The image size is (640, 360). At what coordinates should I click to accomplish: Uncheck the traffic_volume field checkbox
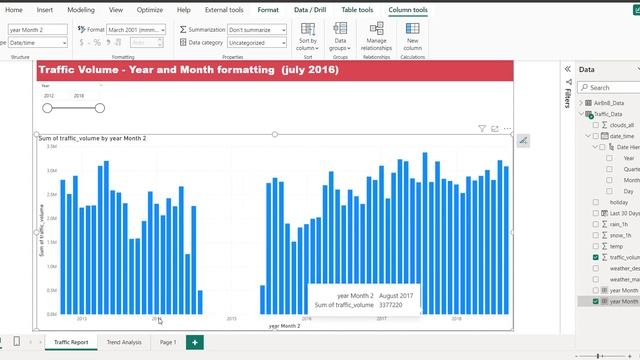(x=596, y=257)
